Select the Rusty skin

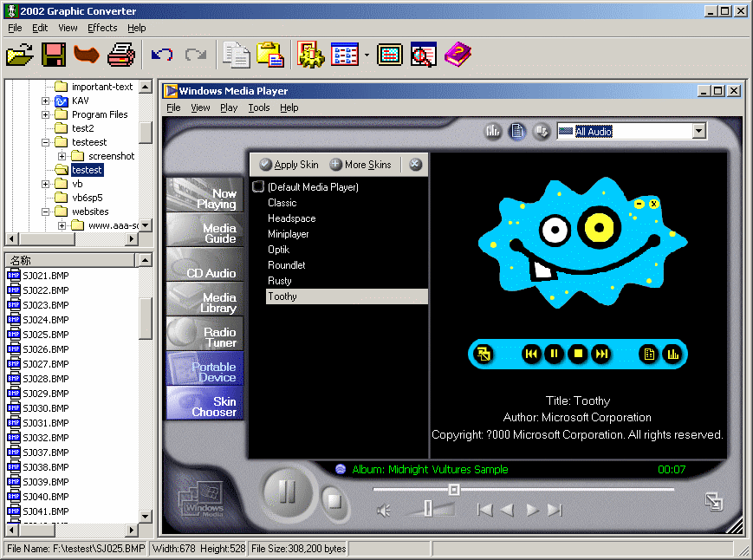click(280, 281)
